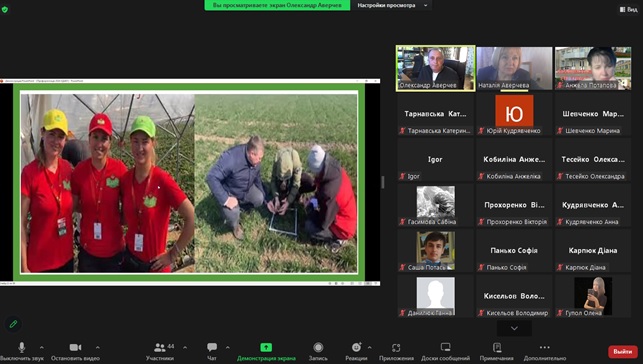Select Панько Софія participant tile

pyautogui.click(x=514, y=251)
